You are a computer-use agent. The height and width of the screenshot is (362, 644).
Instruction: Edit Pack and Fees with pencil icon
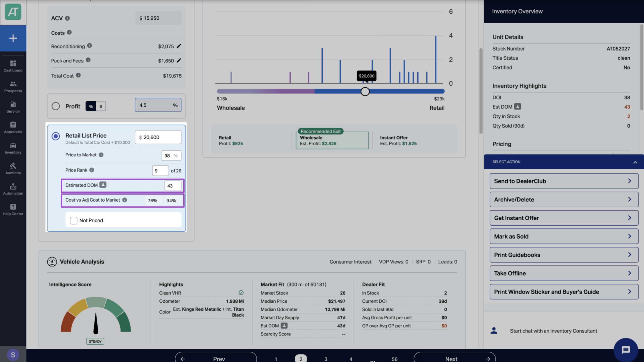tap(179, 60)
